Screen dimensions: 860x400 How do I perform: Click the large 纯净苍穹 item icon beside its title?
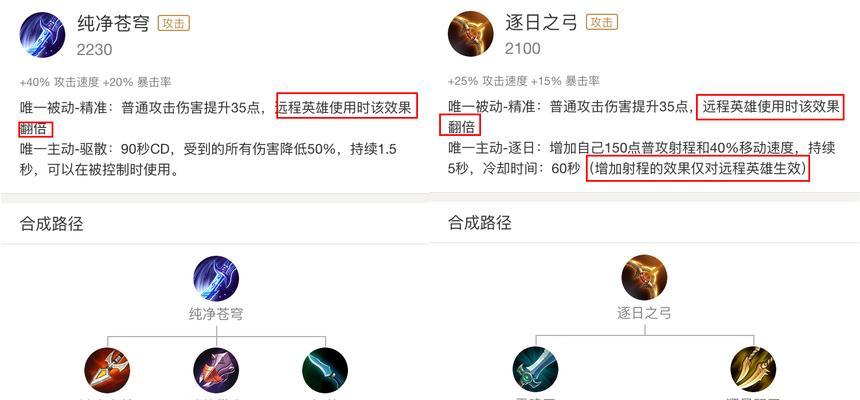42,35
